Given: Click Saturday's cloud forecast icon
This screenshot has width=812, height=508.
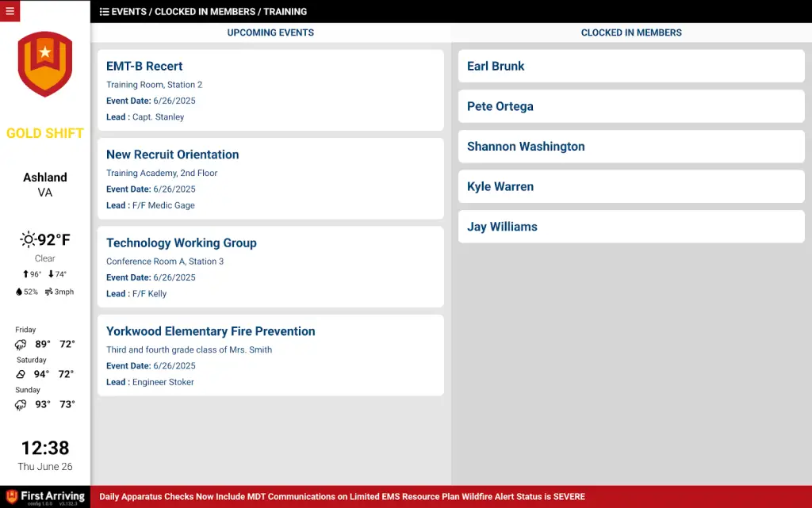Looking at the screenshot, I should pos(21,374).
